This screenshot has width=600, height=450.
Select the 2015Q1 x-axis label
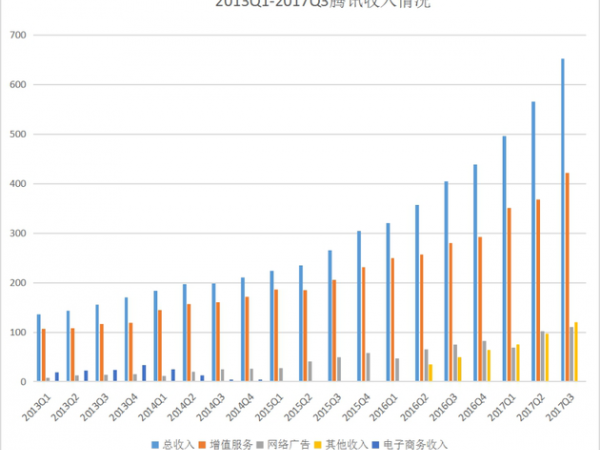[270, 407]
